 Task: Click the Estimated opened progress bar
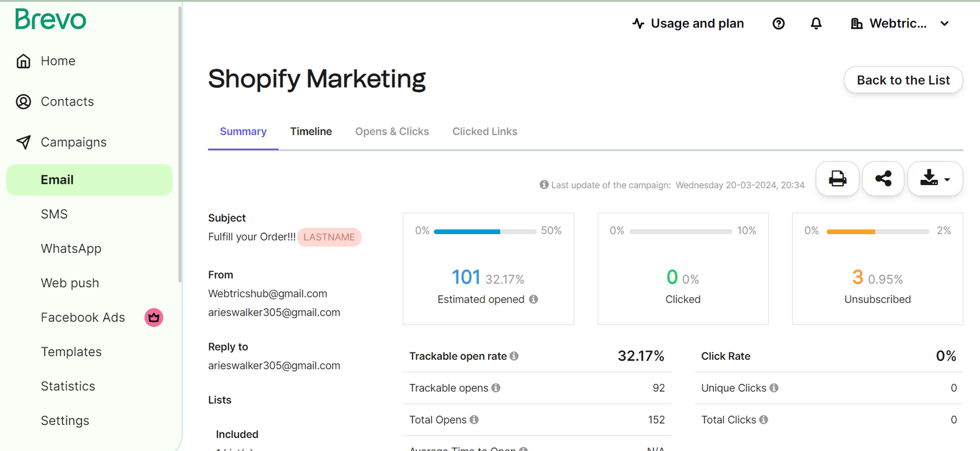(485, 231)
